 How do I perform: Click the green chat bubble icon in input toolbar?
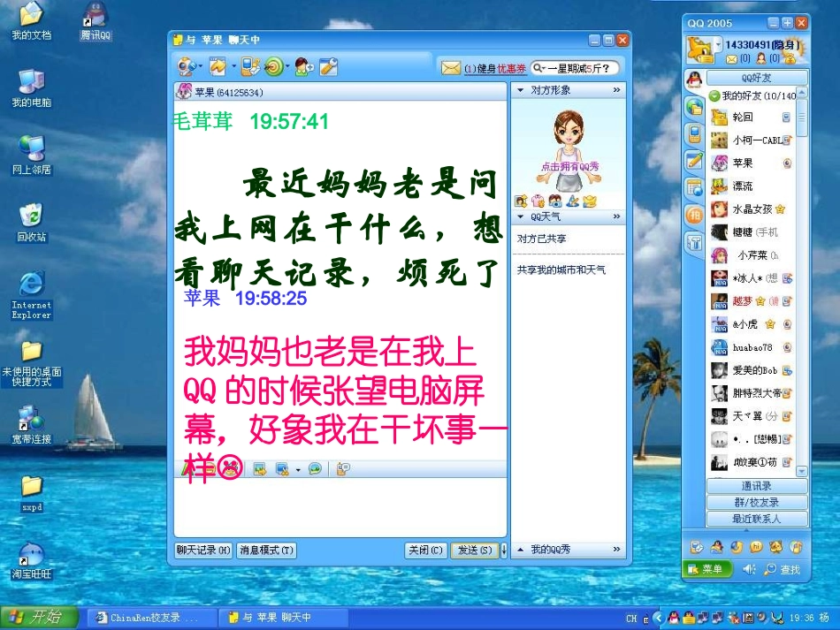coord(315,469)
